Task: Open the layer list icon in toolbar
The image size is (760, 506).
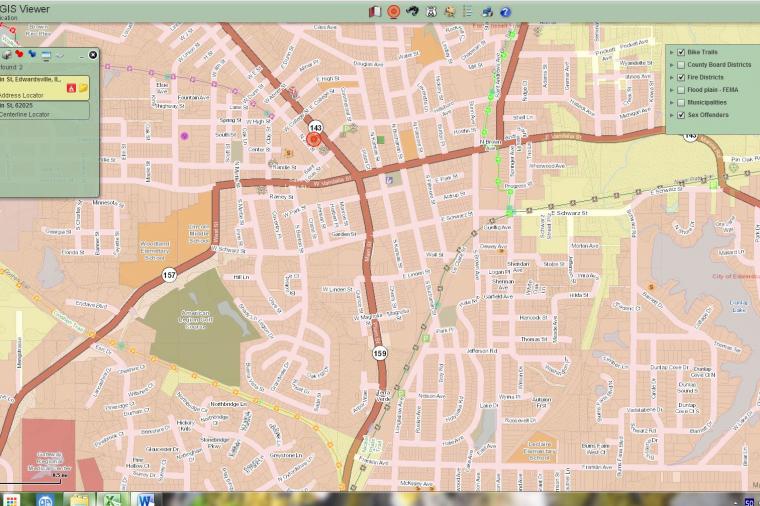Action: [467, 12]
